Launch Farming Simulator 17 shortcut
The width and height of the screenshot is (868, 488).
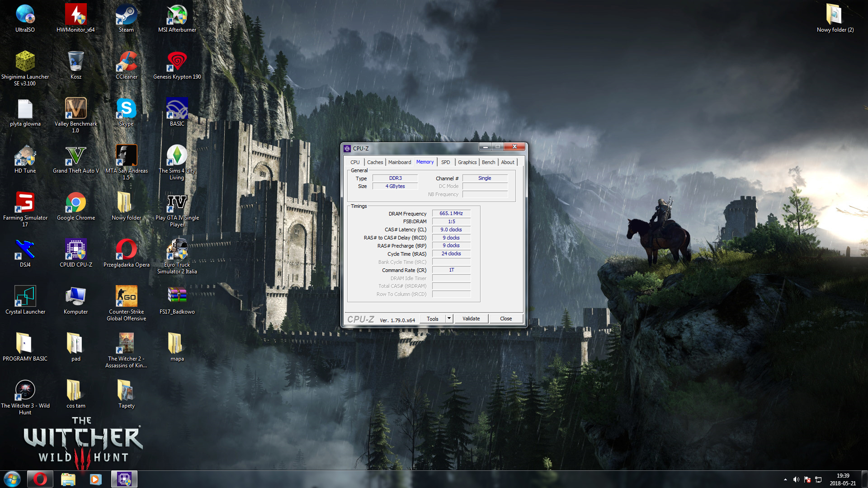25,210
